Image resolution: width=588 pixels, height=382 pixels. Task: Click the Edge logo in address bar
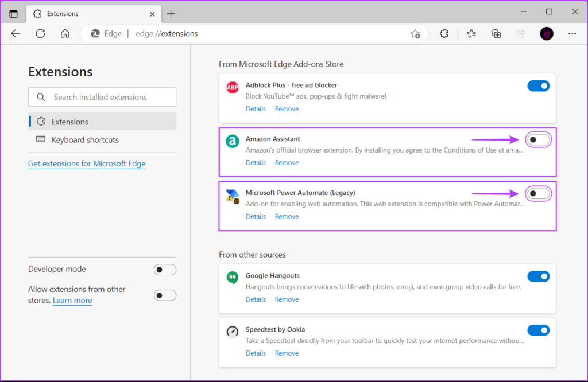[x=95, y=34]
